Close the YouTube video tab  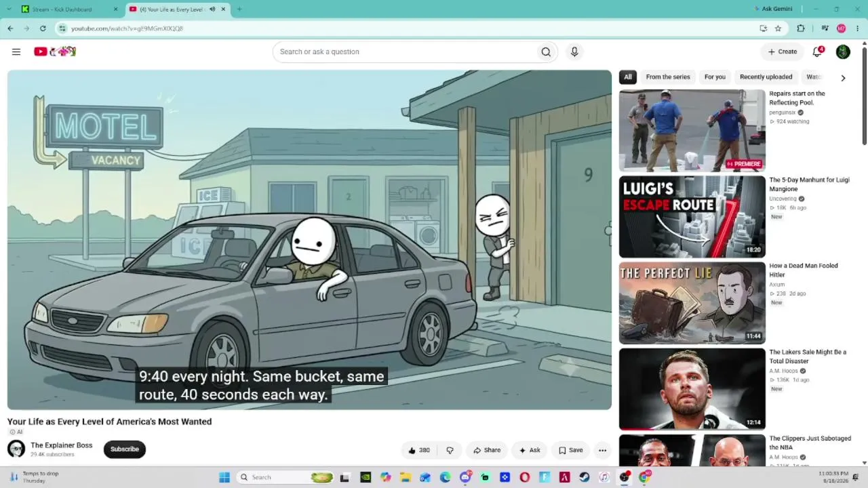pyautogui.click(x=223, y=9)
